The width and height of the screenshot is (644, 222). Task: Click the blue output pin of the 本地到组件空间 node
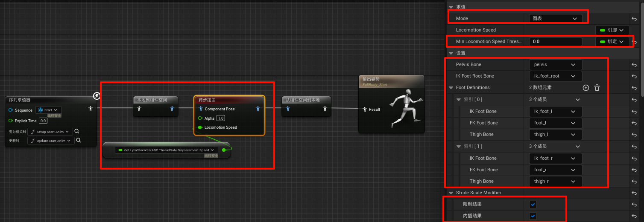[x=172, y=109]
